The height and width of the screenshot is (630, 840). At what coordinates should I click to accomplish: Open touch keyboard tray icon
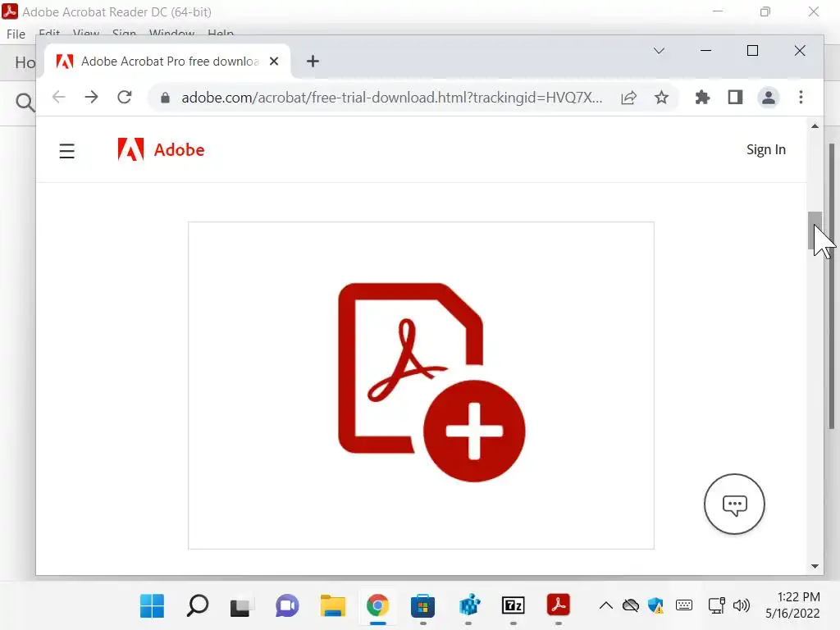point(684,606)
